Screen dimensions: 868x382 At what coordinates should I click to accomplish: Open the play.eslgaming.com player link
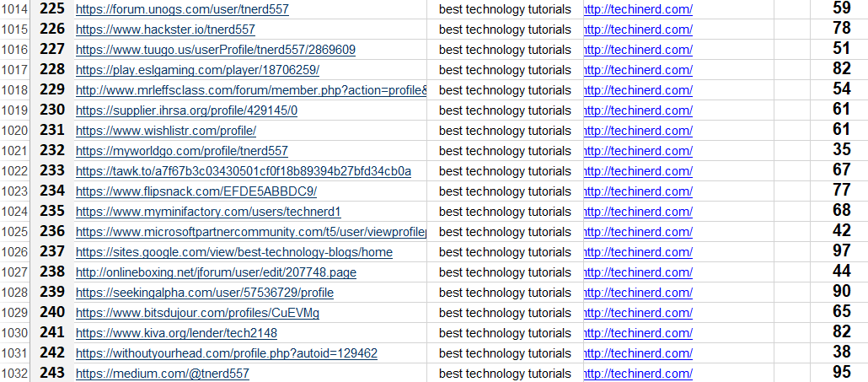197,70
